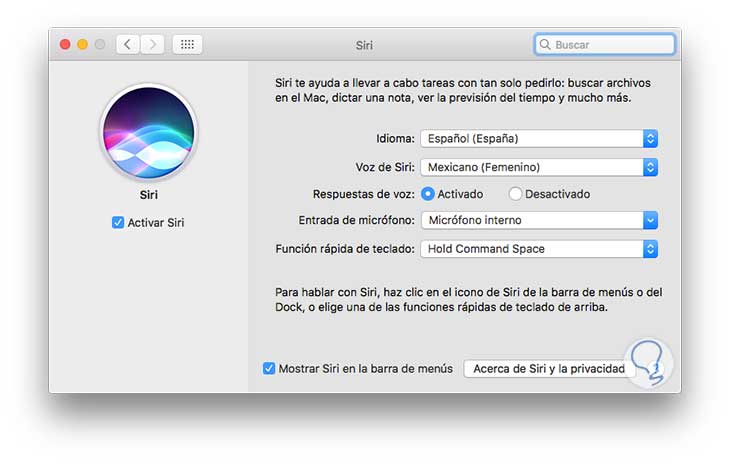Screen dimensions: 730x463
Task: Uncheck the Activar Siri checkbox
Action: (x=118, y=223)
